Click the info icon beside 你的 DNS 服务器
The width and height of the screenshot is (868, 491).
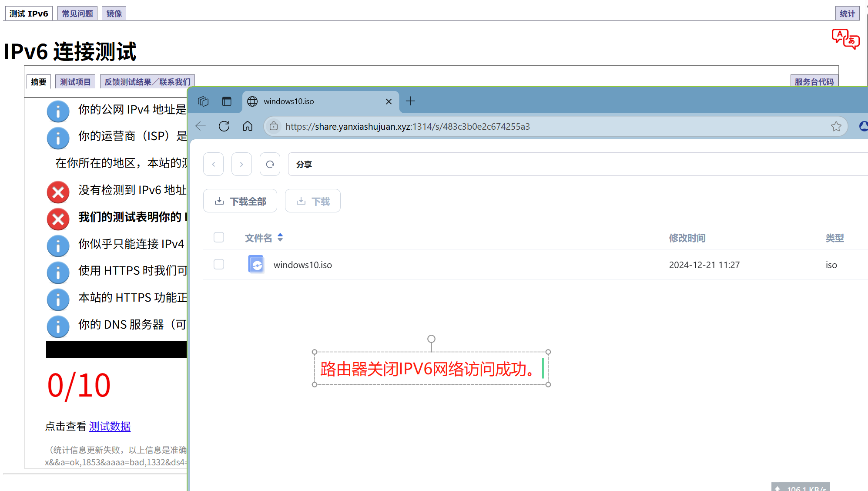[x=58, y=326]
